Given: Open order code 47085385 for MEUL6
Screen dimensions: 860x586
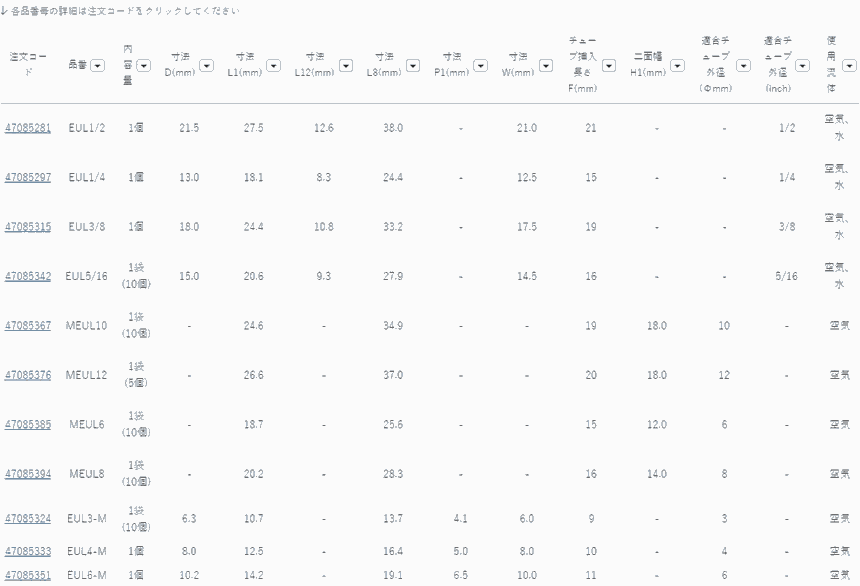Looking at the screenshot, I should pyautogui.click(x=28, y=424).
